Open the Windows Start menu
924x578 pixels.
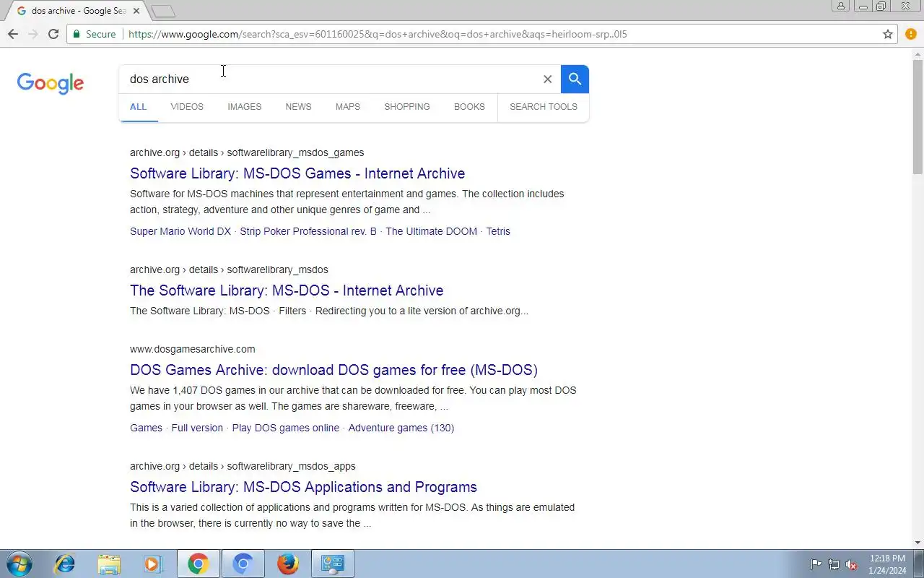[19, 564]
